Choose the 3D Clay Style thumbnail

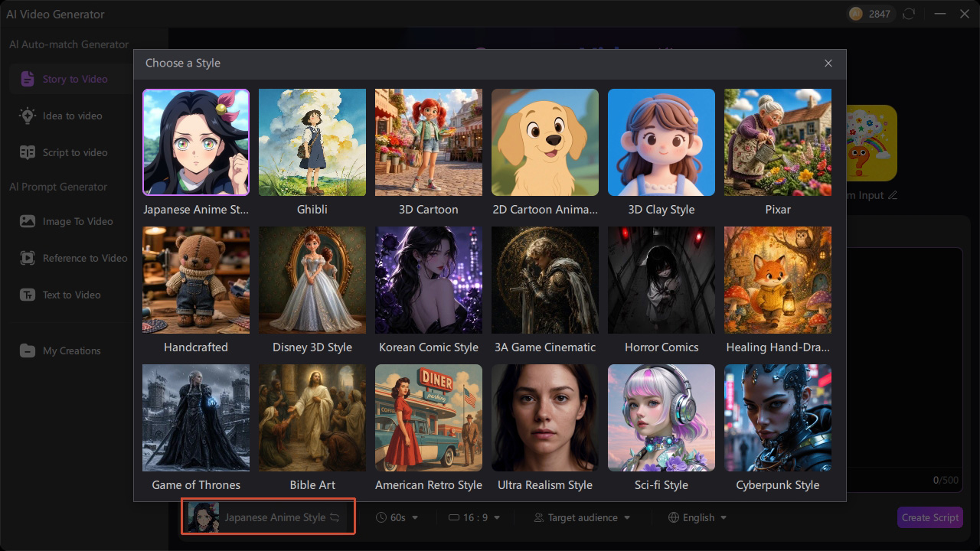pyautogui.click(x=661, y=142)
